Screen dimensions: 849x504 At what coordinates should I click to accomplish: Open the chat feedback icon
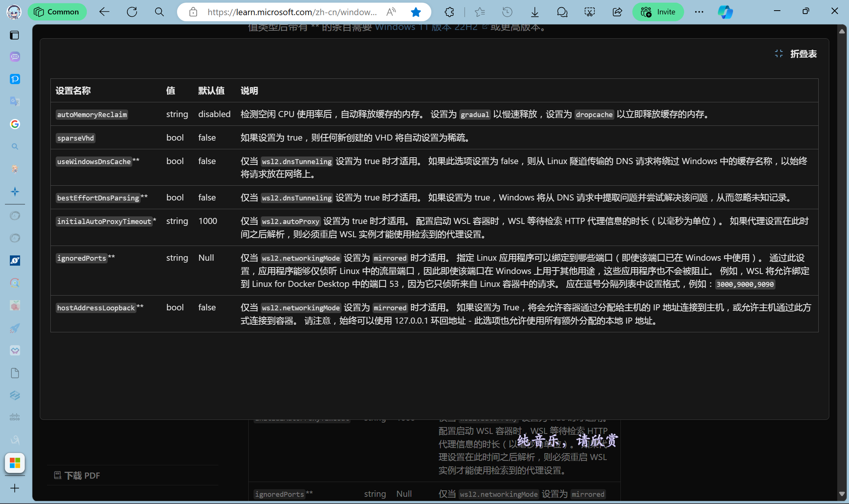coord(562,12)
